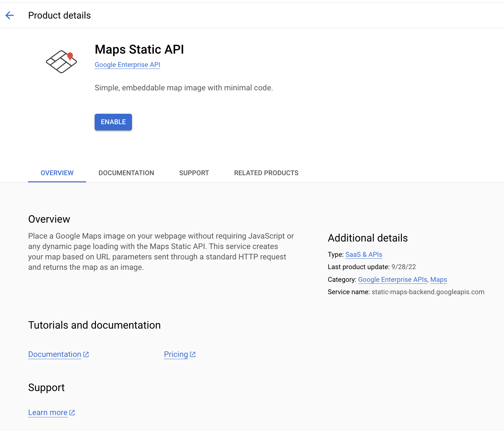
Task: Open the RELATED PRODUCTS tab
Action: click(x=266, y=173)
